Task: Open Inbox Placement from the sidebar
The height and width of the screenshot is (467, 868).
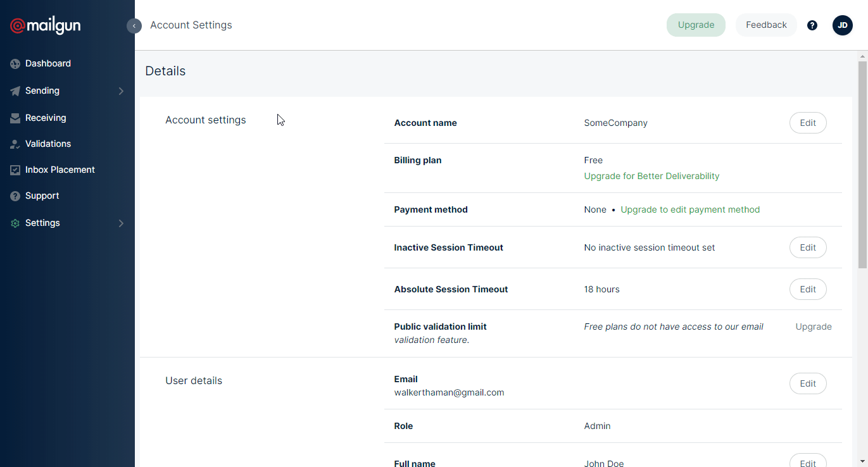Action: (x=60, y=170)
